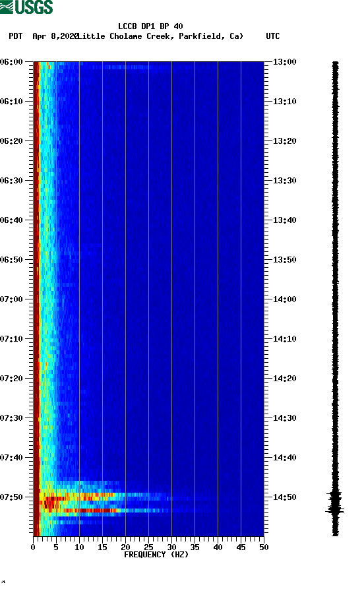Click the 'PDT' timezone label
The image size is (364, 589).
(15, 36)
